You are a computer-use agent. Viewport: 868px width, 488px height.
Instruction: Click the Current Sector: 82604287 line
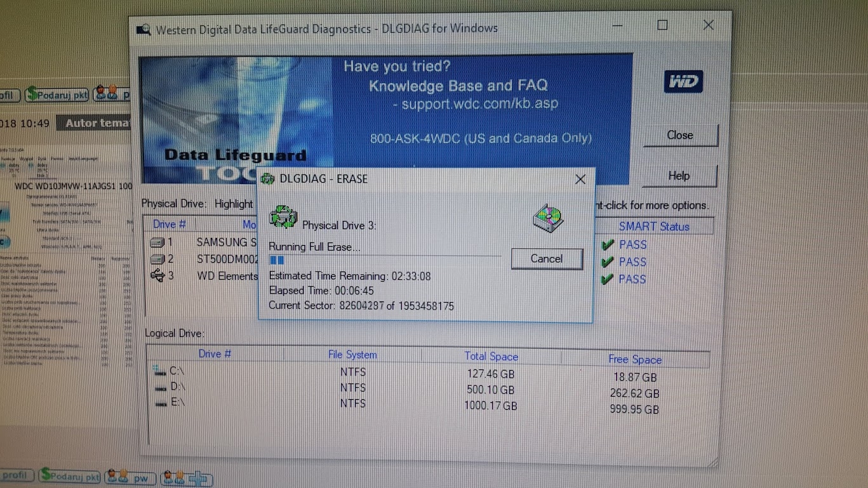click(x=361, y=307)
